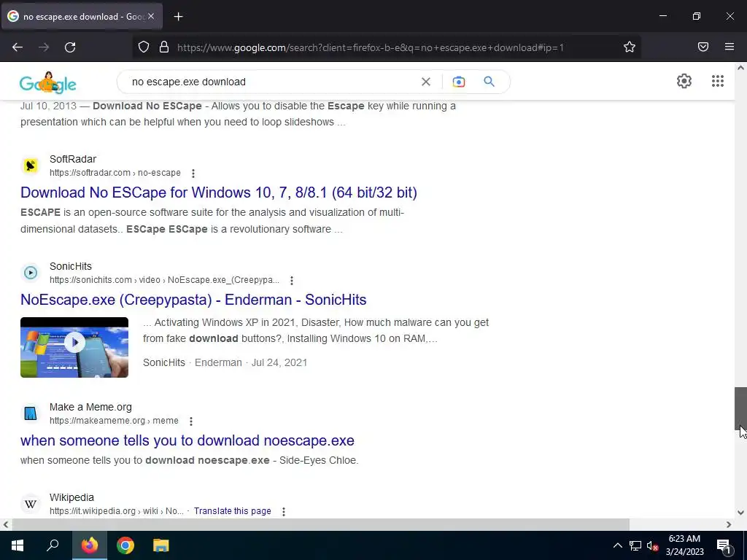Click the scroll left arrow
Image resolution: width=747 pixels, height=560 pixels.
coord(5,524)
